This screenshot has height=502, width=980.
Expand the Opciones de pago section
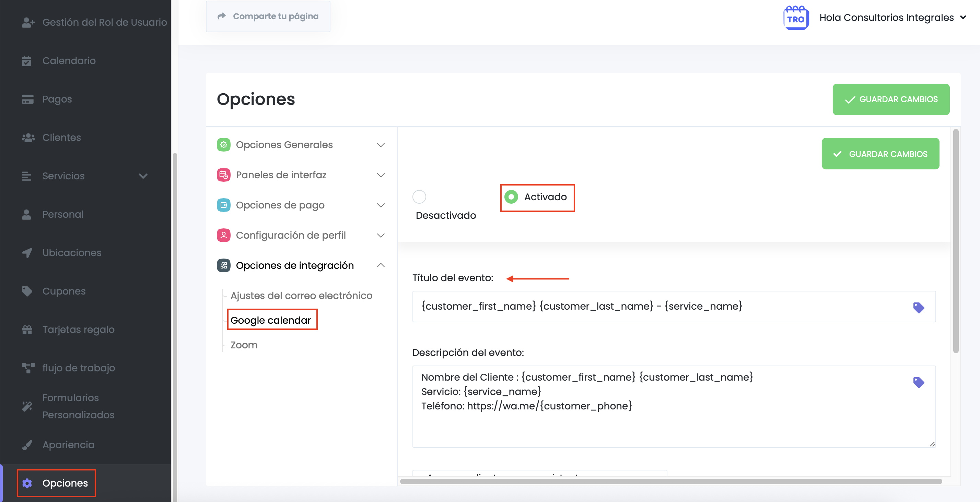click(x=381, y=205)
